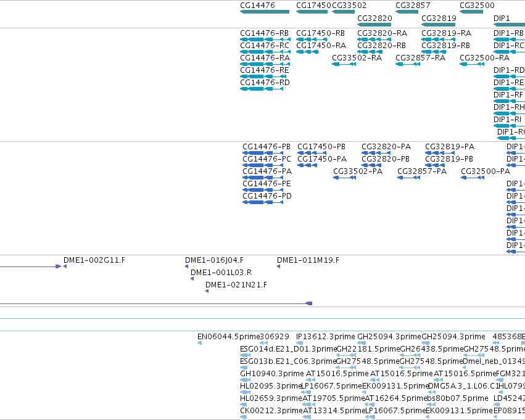This screenshot has height=420, width=525.
Task: Select transcript CG32819-RA
Action: pos(438,39)
